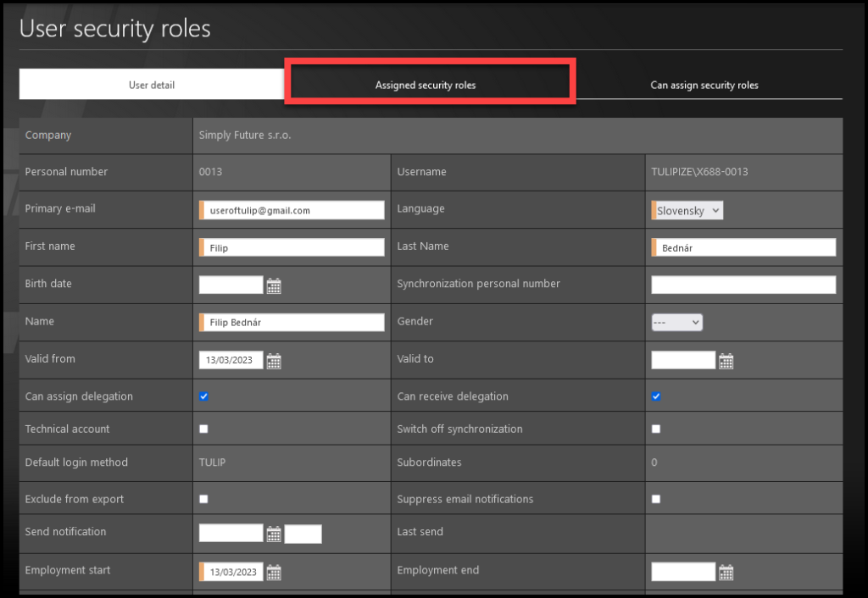868x598 pixels.
Task: Open the Employment start calendar icon
Action: pyautogui.click(x=274, y=573)
